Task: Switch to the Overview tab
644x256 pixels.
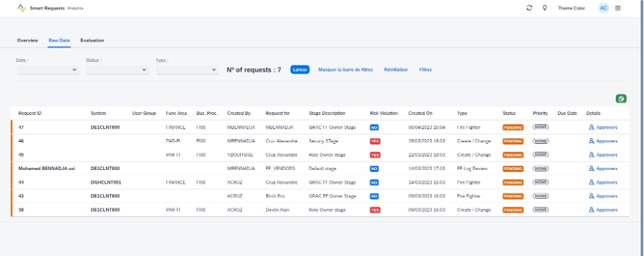Action: pos(28,41)
